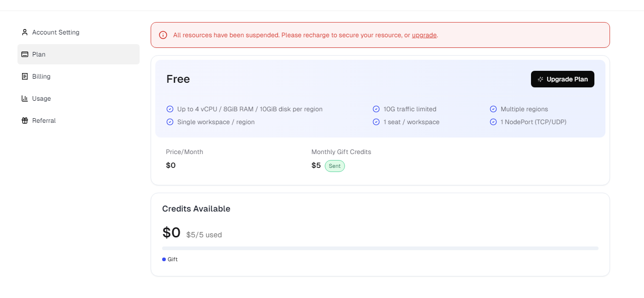Click the '1 seat / workspace' text

(x=412, y=122)
